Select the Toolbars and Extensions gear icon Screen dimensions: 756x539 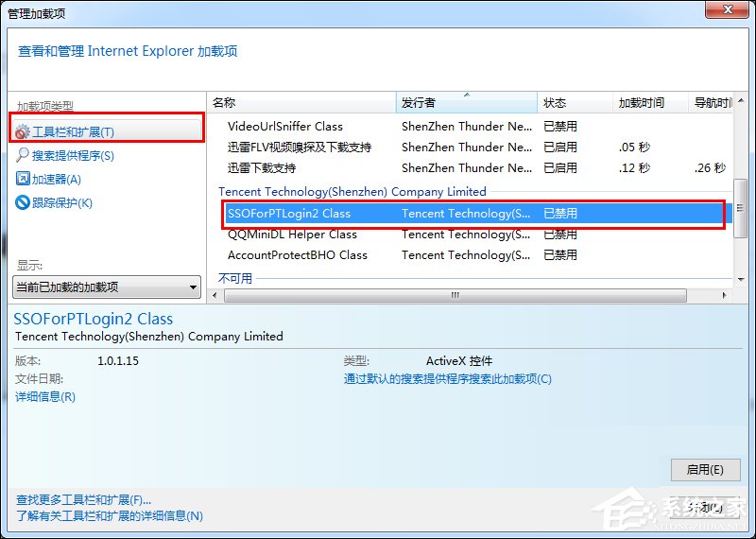[x=24, y=131]
